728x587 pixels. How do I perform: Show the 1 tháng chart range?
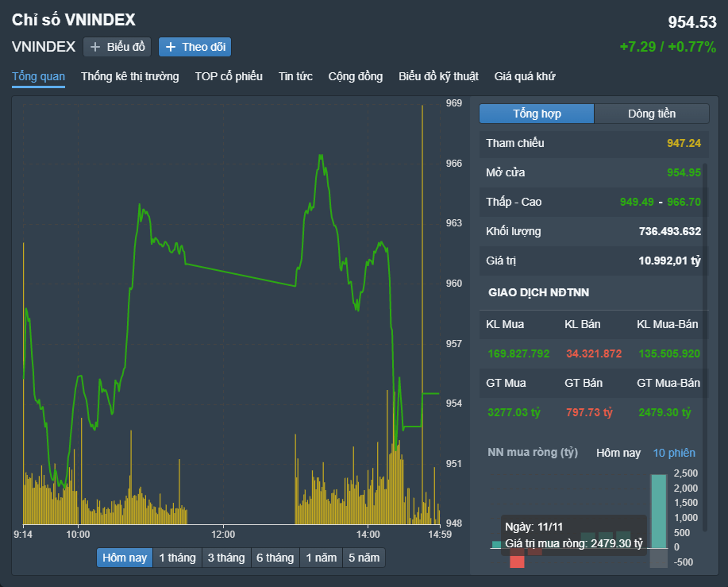coord(177,558)
